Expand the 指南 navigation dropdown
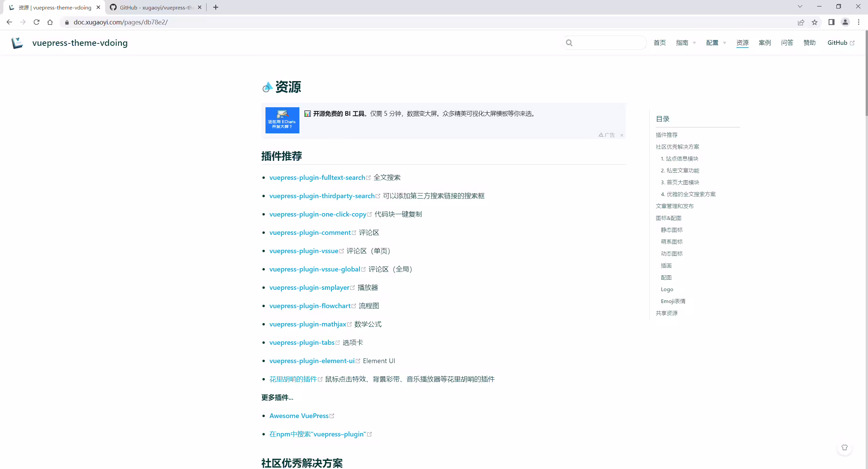868x469 pixels. 686,43
